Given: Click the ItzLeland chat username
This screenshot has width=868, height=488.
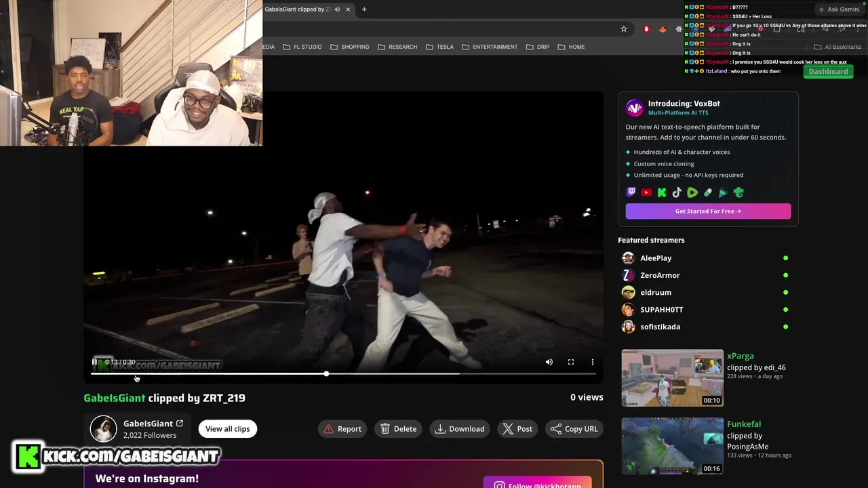Looking at the screenshot, I should [716, 71].
